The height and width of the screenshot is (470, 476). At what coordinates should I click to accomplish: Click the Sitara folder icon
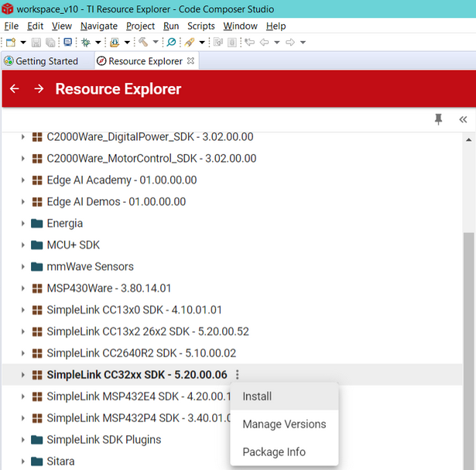click(36, 461)
